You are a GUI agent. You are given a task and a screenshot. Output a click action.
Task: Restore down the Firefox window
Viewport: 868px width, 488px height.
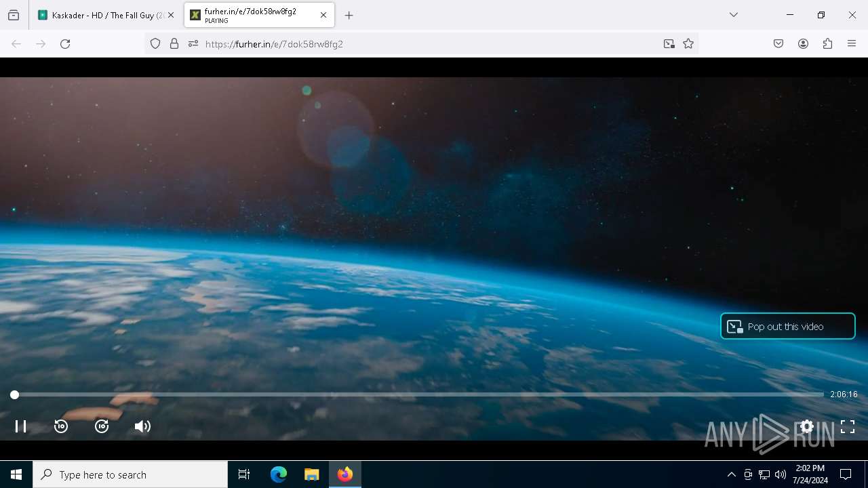click(821, 15)
